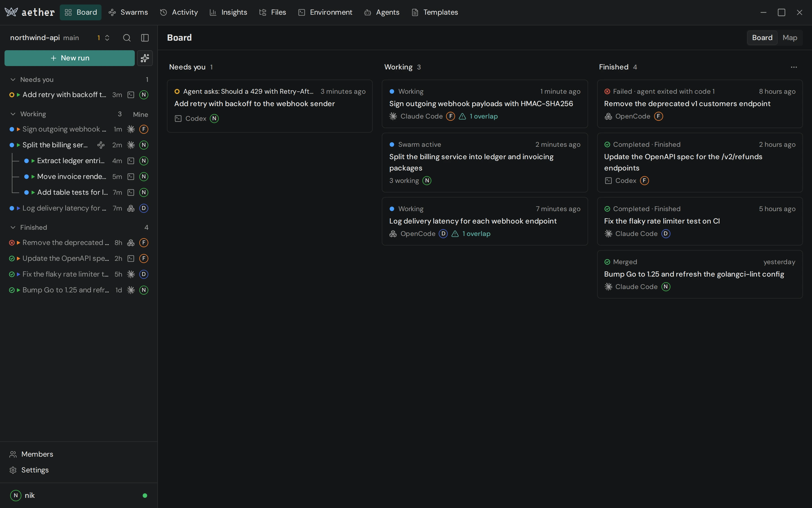Screen dimensions: 812x508
Task: Collapse the Working sidebar section
Action: 13,114
